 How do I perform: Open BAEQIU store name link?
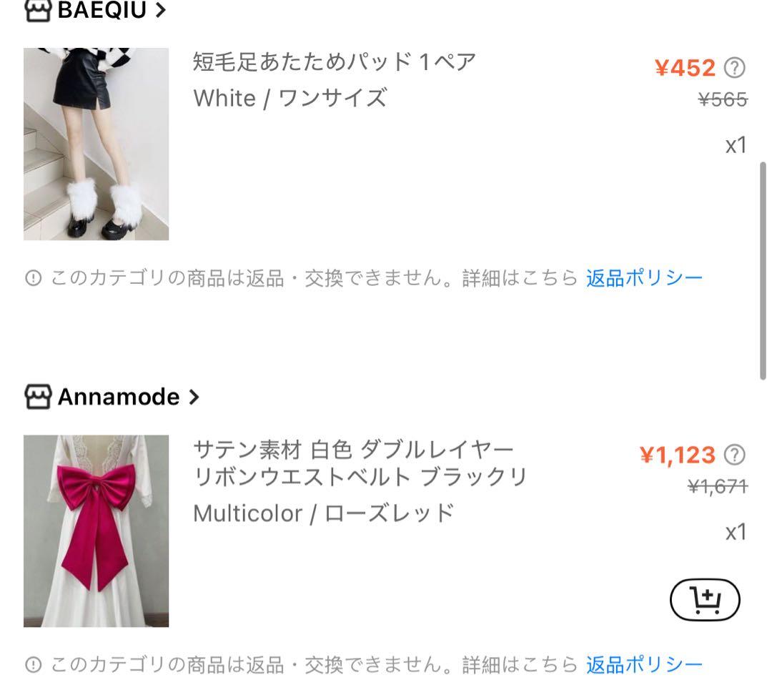(x=102, y=10)
